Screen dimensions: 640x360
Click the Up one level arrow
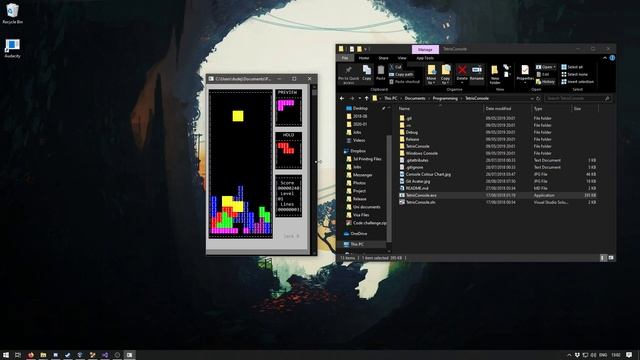pyautogui.click(x=367, y=98)
